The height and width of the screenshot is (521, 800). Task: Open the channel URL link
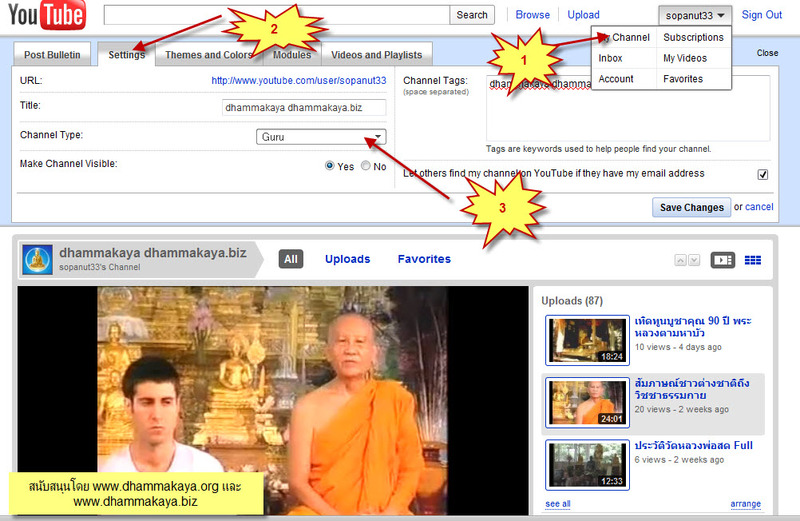(298, 80)
